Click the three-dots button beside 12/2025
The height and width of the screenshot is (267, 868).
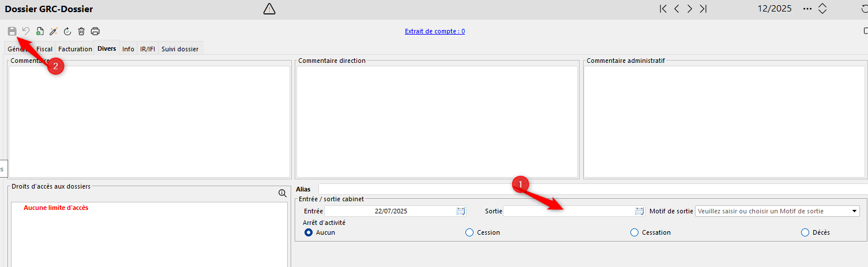click(807, 9)
